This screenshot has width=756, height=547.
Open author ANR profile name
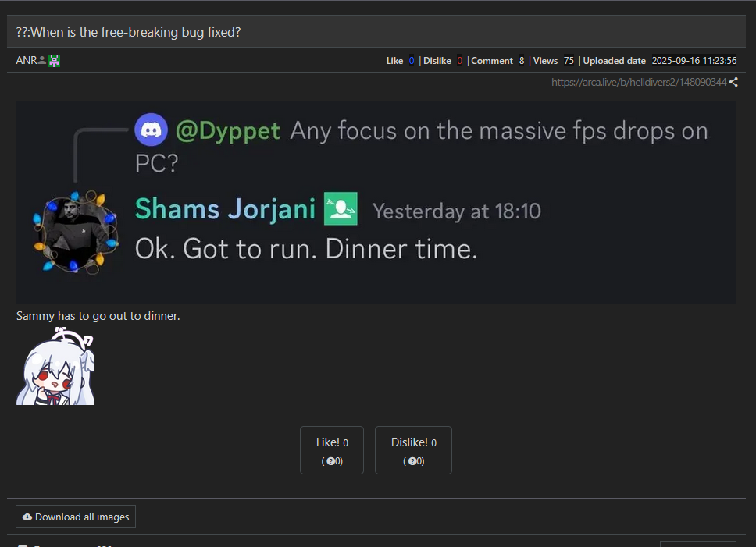coord(27,60)
